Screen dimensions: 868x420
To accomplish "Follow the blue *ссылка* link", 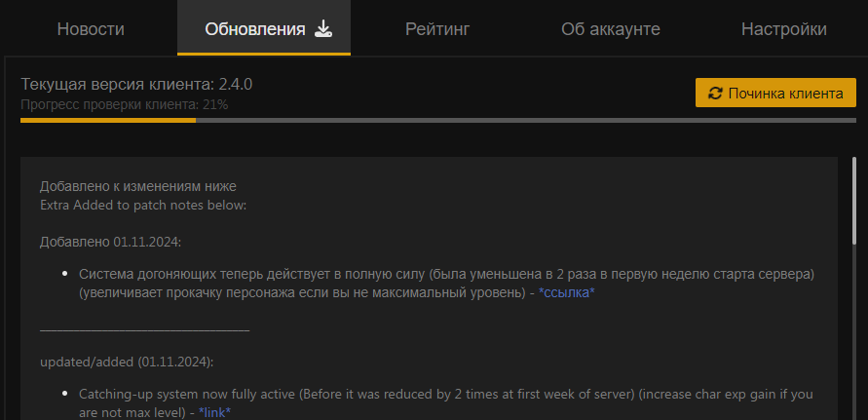I will point(566,292).
